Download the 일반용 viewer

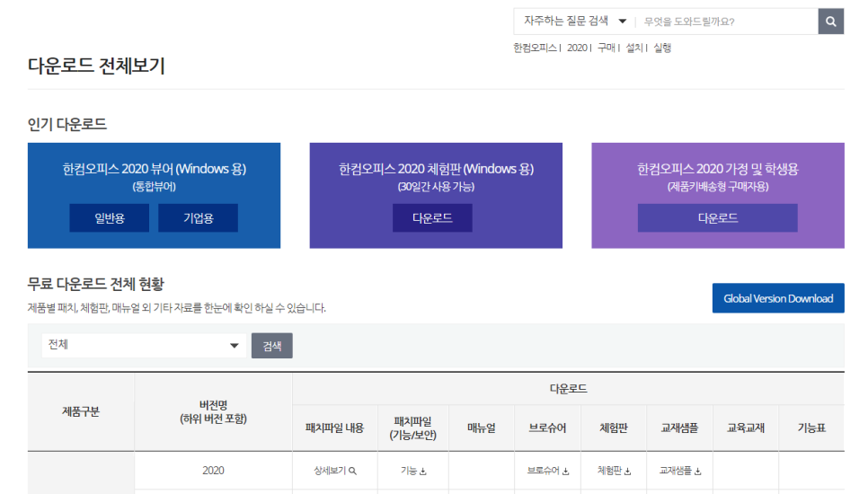(109, 218)
